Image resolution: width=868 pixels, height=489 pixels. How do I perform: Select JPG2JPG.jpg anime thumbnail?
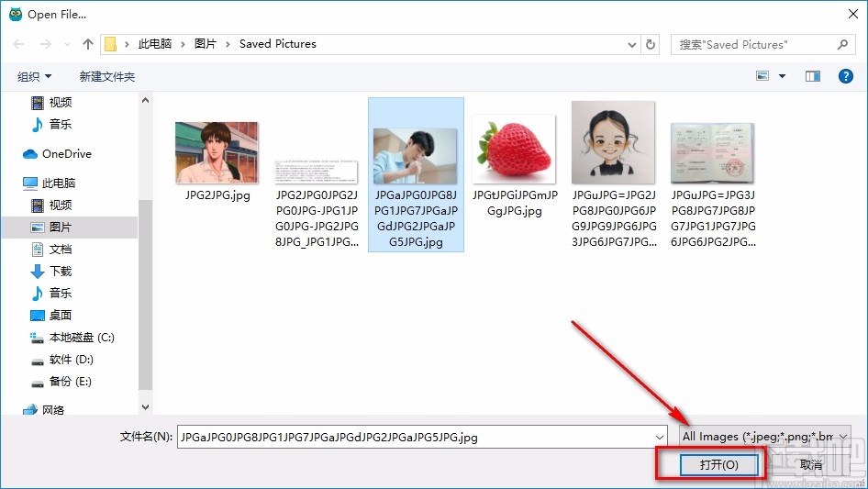pos(217,153)
